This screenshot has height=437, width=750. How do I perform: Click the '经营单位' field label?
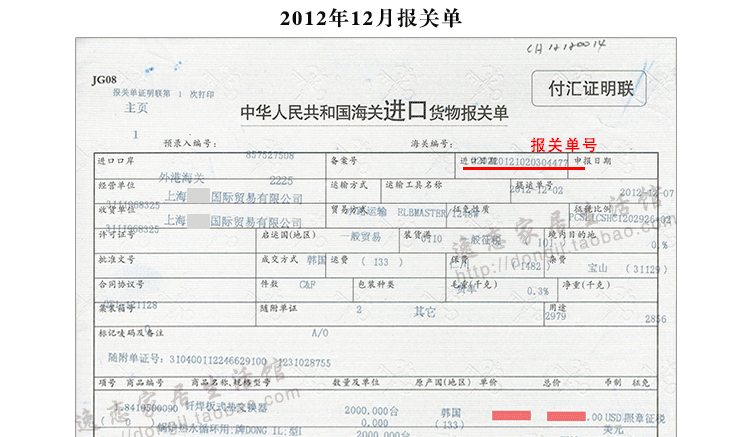coord(116,186)
